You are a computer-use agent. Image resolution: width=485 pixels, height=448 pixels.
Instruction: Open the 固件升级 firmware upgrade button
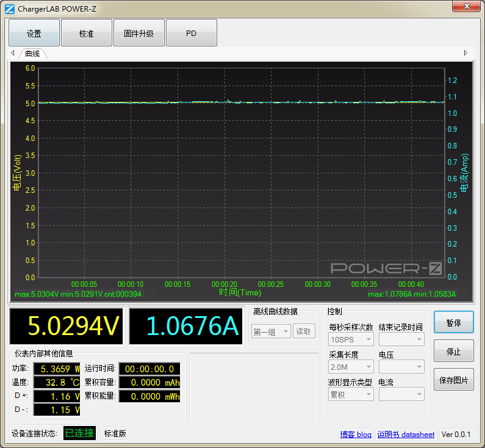click(x=139, y=33)
